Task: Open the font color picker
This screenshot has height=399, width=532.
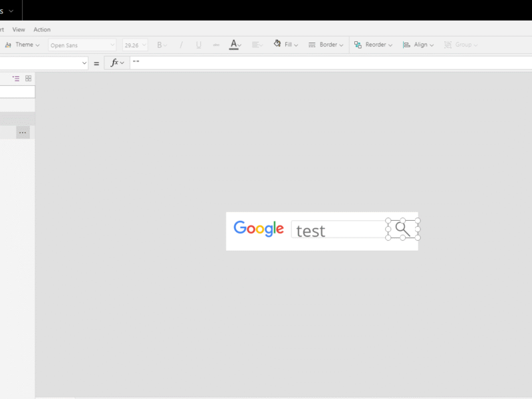Action: coord(235,45)
